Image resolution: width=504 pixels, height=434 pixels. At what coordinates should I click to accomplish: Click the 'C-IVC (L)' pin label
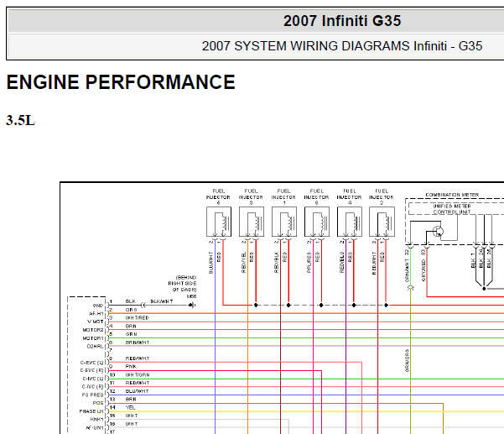(x=93, y=379)
